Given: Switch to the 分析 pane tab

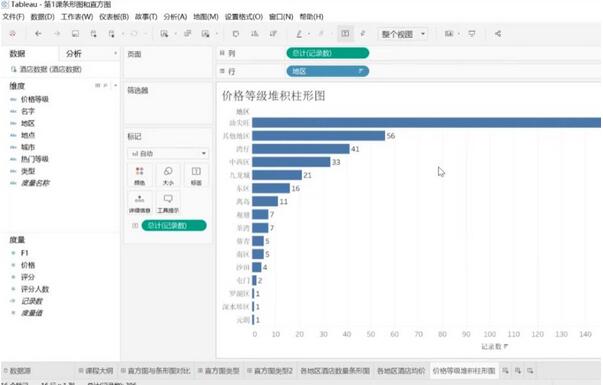Looking at the screenshot, I should pos(74,53).
